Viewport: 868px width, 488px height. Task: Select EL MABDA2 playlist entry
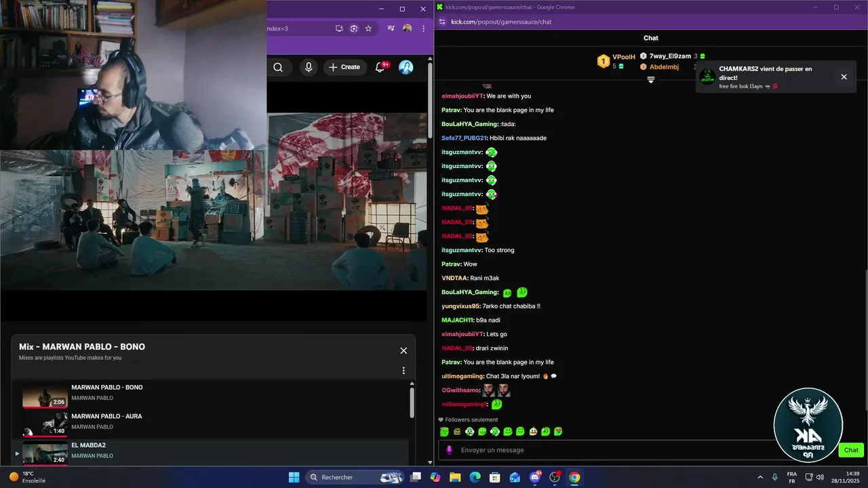(210, 451)
